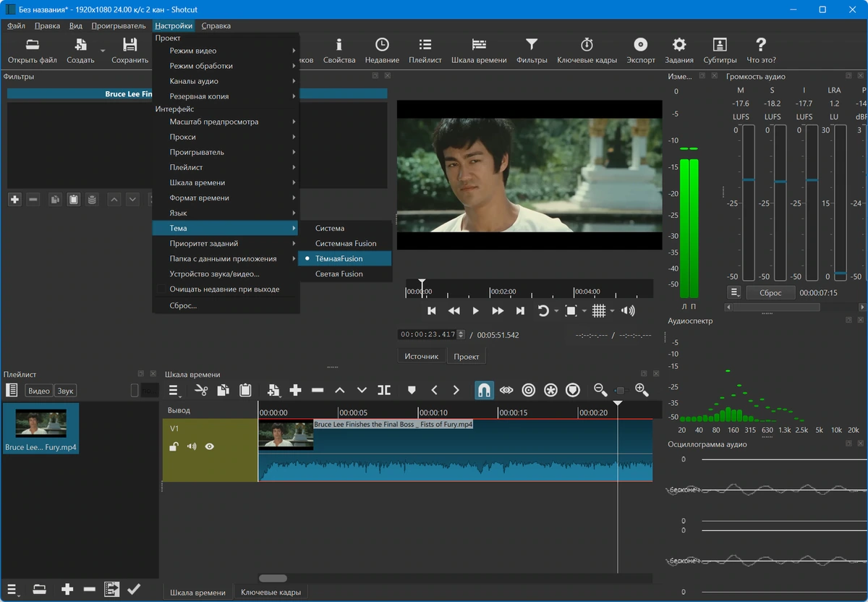This screenshot has width=868, height=602.
Task: Click the Сброс... entry in settings menu
Action: click(x=226, y=305)
